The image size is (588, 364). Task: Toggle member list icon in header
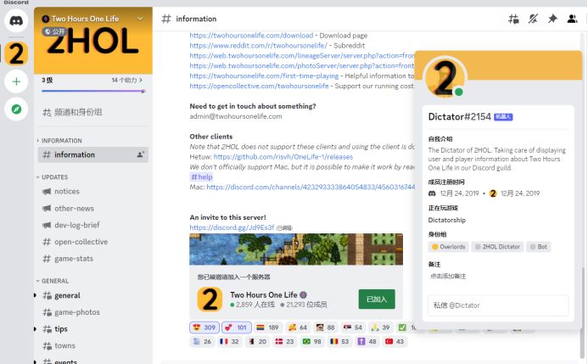(x=572, y=19)
